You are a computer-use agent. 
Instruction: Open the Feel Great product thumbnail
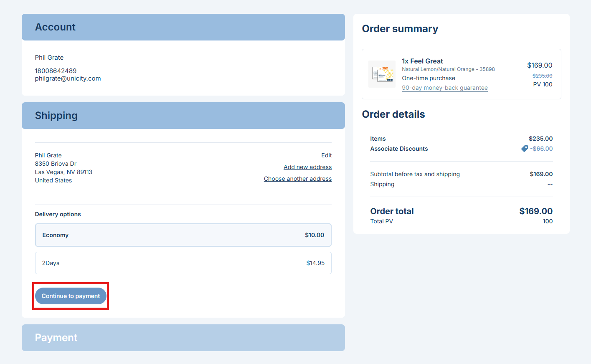382,74
